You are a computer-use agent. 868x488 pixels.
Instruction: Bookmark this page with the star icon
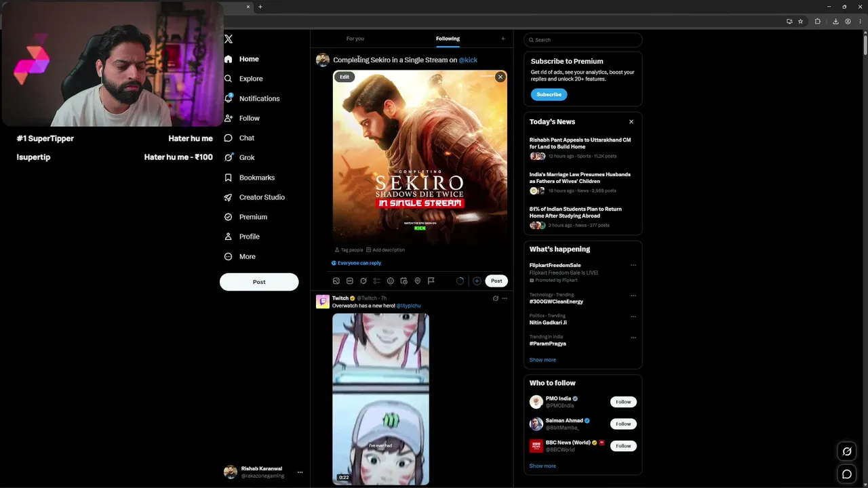point(800,21)
